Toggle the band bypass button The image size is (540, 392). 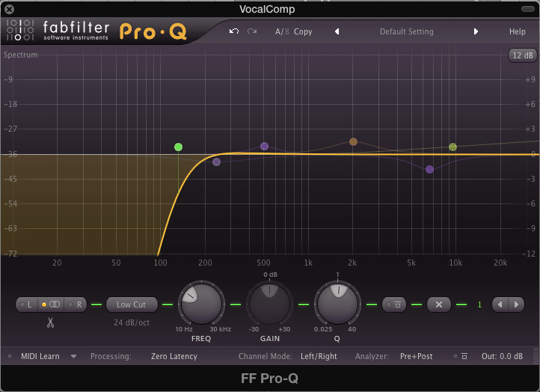[393, 304]
